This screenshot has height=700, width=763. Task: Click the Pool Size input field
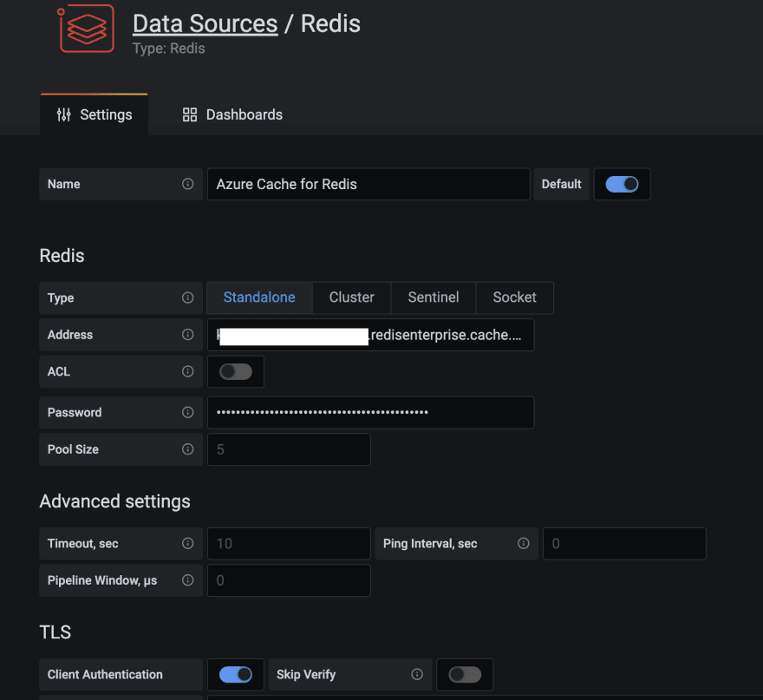pos(289,449)
